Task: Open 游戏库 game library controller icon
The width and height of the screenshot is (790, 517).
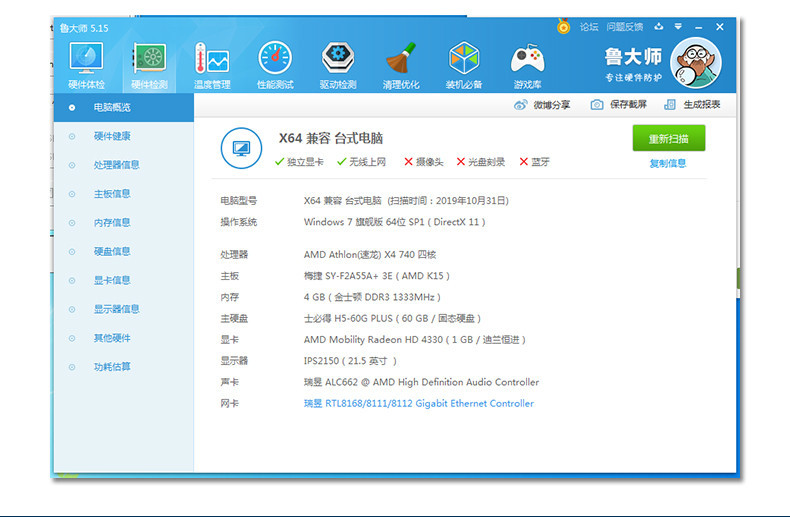Action: pos(527,66)
